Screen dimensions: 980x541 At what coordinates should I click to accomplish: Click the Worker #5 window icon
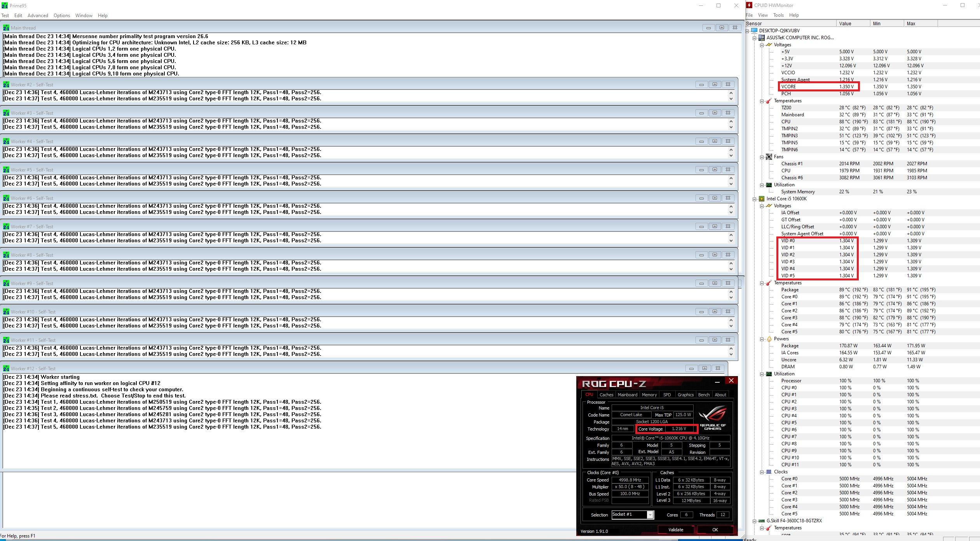6,170
